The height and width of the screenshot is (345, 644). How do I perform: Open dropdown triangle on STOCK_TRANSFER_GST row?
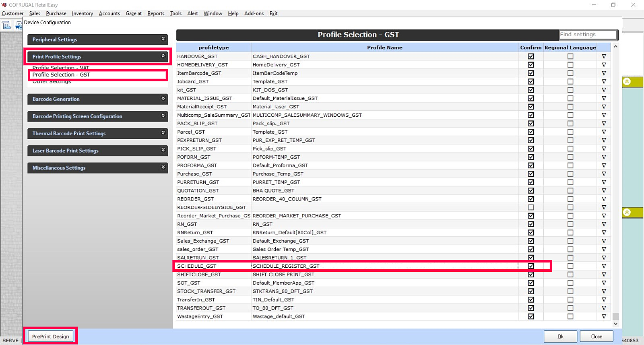(x=604, y=291)
